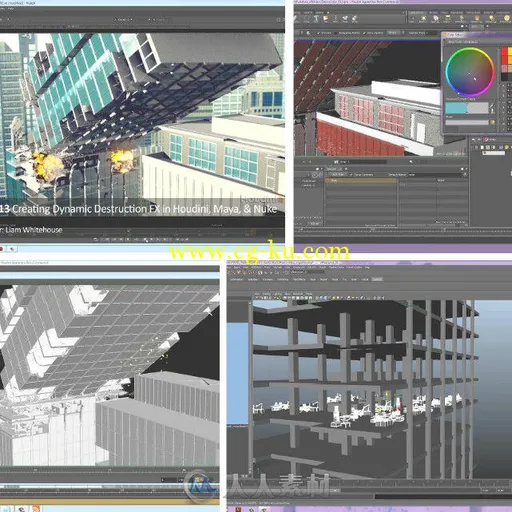The image size is (512, 512).
Task: Open the Lights and Cameras shelf tab in Houdini
Action: (x=417, y=13)
